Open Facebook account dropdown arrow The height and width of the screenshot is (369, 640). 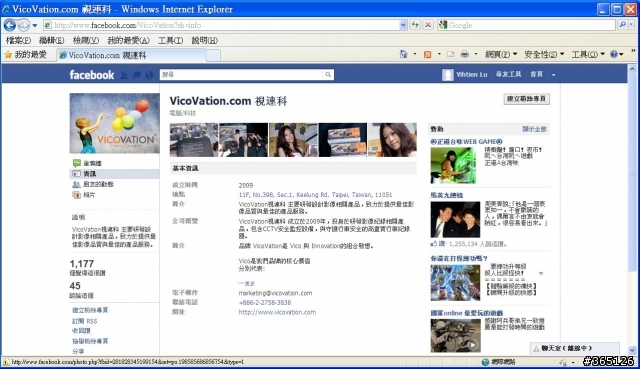[553, 75]
